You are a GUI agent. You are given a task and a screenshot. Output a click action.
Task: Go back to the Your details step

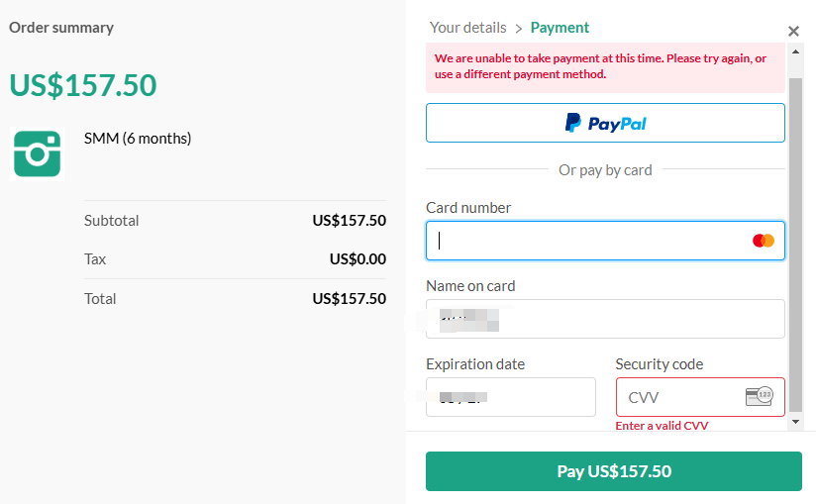[x=467, y=28]
